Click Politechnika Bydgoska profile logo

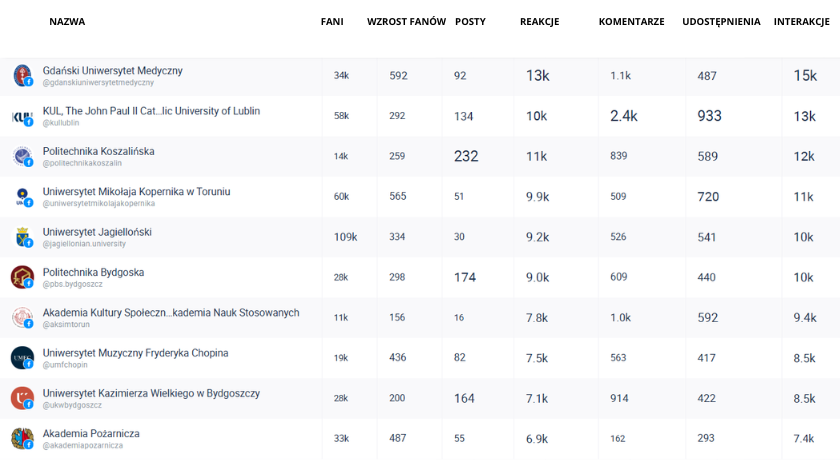[22, 277]
